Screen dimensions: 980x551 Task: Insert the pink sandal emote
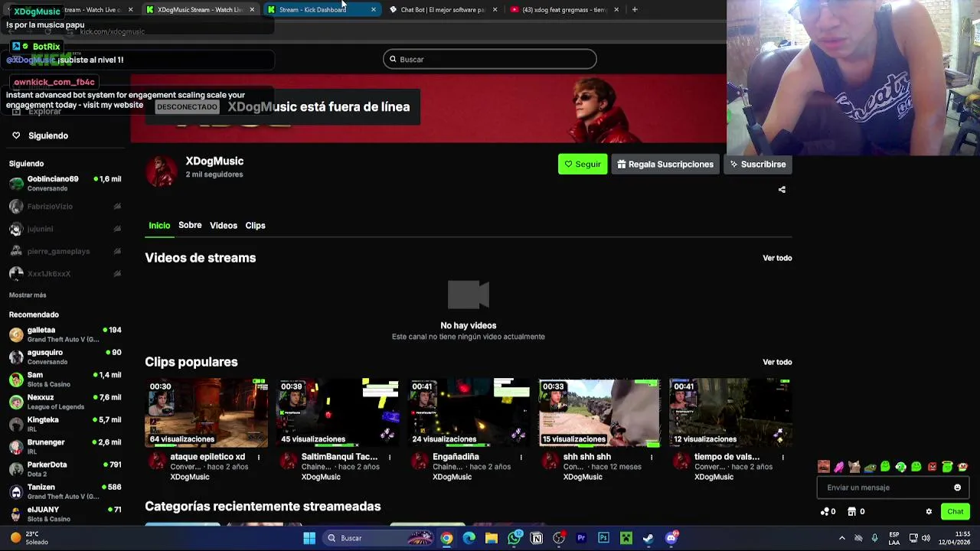[839, 467]
